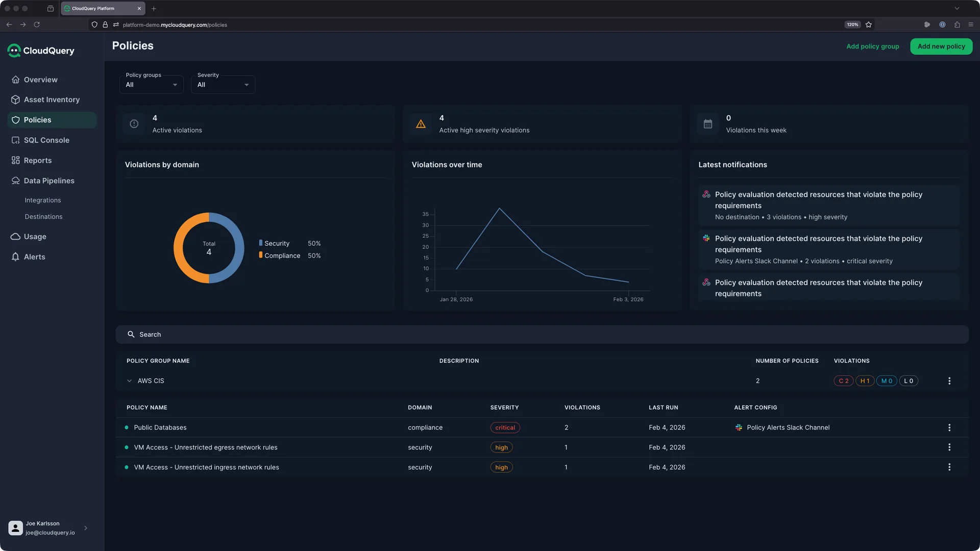Image resolution: width=980 pixels, height=551 pixels.
Task: Click Add policy group
Action: pyautogui.click(x=873, y=46)
